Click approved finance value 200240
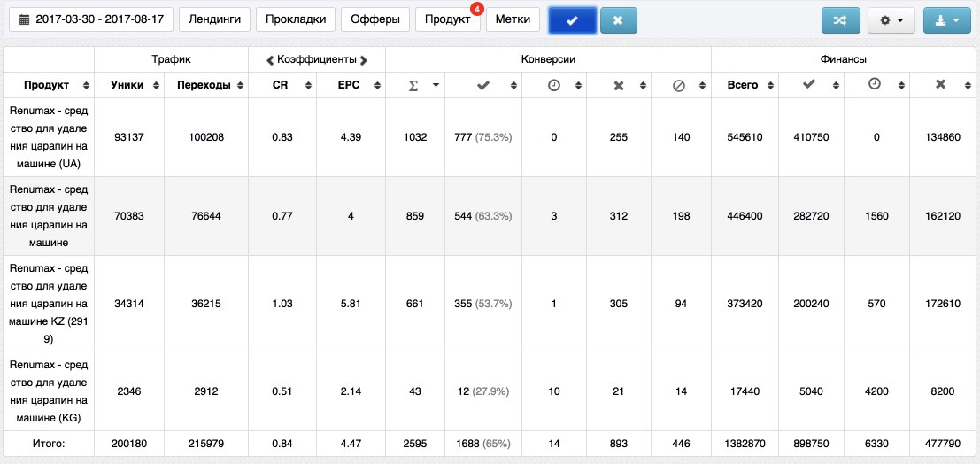This screenshot has height=464, width=980. click(x=811, y=304)
